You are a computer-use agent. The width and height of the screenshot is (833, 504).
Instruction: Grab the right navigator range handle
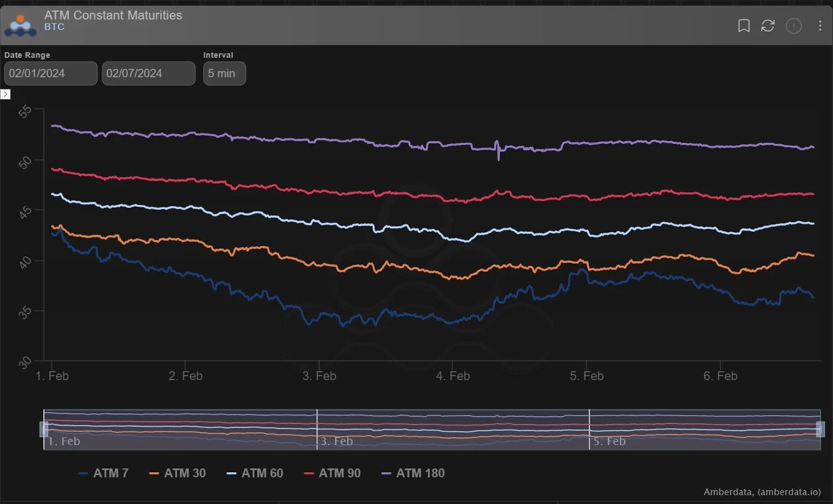click(820, 429)
